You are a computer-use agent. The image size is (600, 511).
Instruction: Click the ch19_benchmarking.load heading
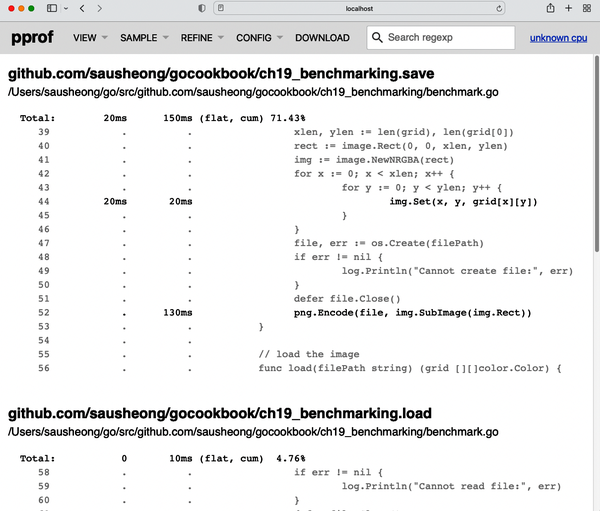tap(220, 413)
